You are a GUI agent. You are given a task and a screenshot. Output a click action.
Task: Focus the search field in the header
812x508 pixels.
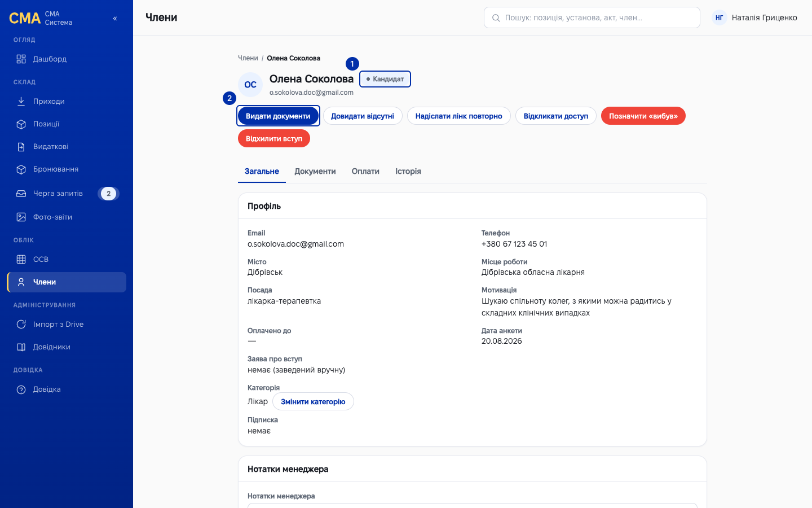tap(592, 17)
